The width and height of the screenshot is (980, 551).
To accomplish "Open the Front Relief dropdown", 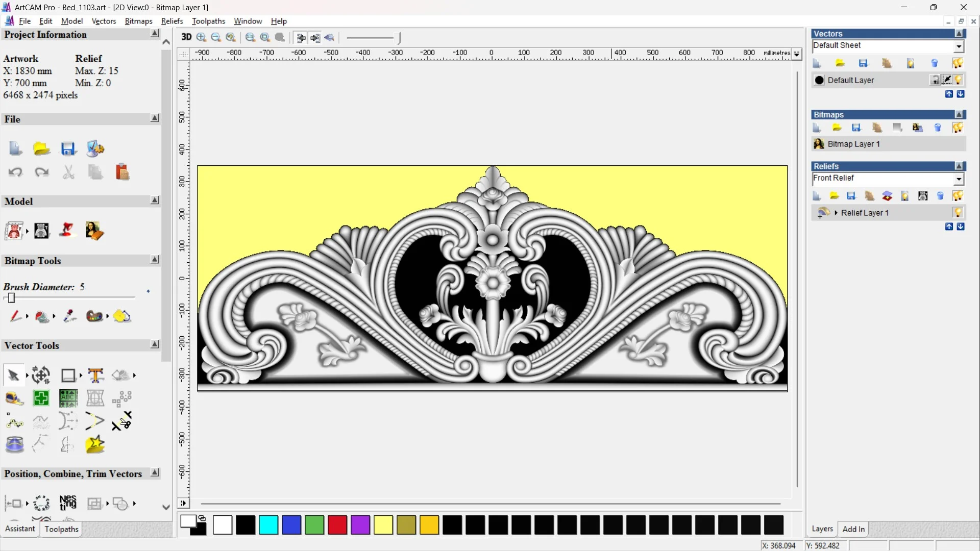I will click(959, 179).
